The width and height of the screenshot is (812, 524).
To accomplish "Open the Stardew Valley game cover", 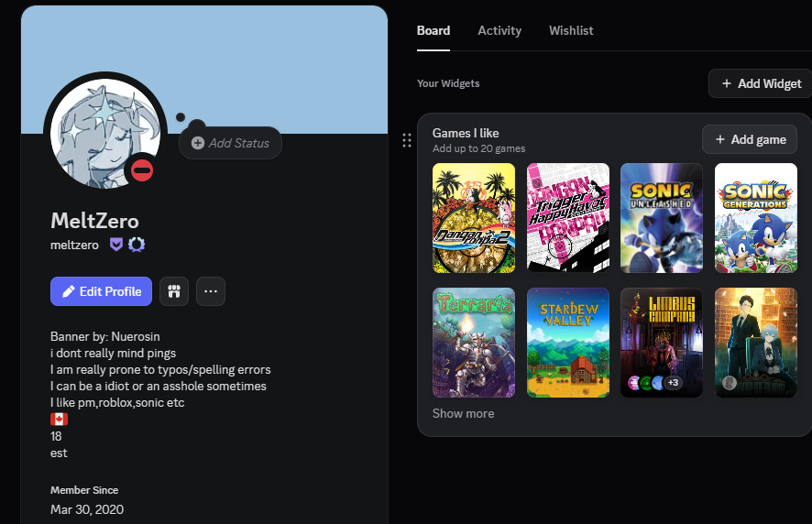I will 568,343.
